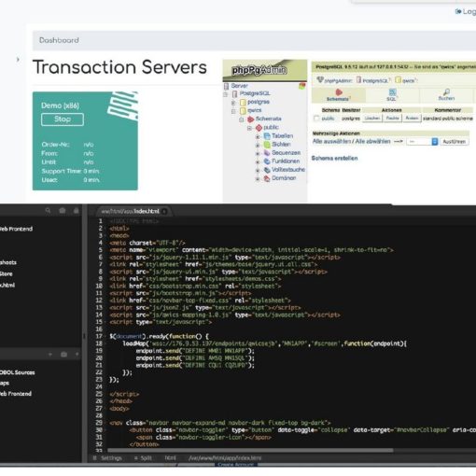Click the lock icon in the upper file panel header

point(77,211)
